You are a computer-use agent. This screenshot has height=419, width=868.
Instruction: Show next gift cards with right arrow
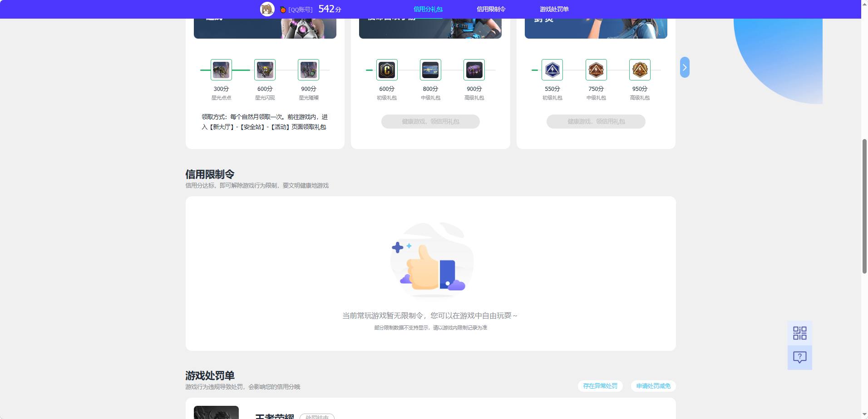tap(685, 67)
